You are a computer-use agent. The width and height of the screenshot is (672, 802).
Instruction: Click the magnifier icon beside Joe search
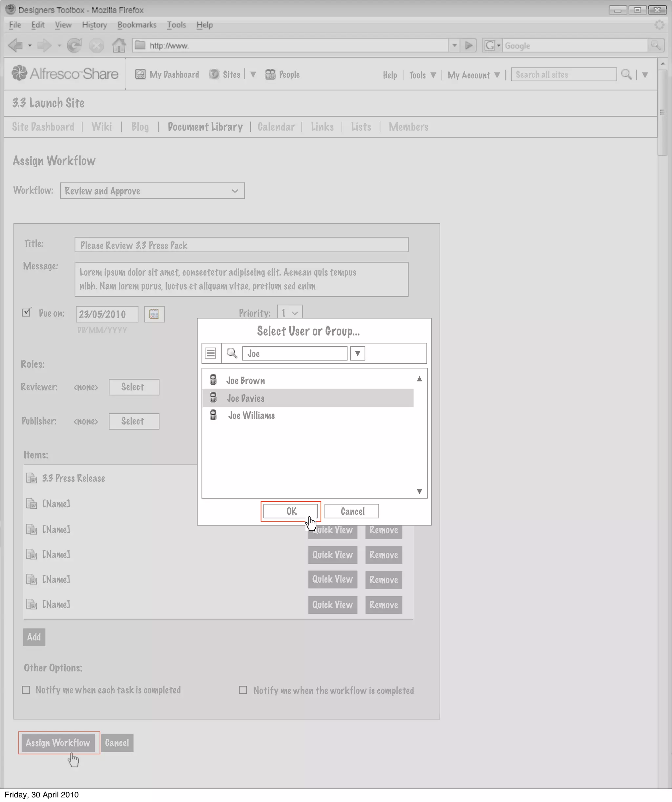point(232,353)
